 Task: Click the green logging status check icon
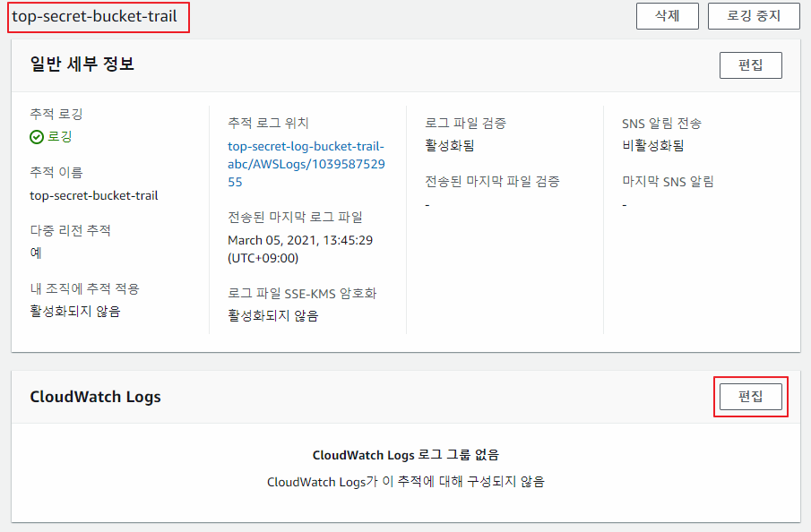[x=37, y=137]
